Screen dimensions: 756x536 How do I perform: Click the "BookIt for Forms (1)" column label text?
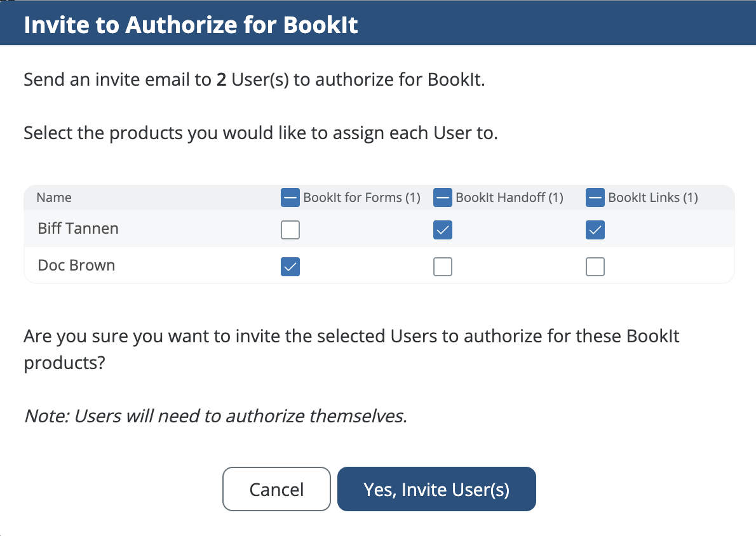(361, 198)
